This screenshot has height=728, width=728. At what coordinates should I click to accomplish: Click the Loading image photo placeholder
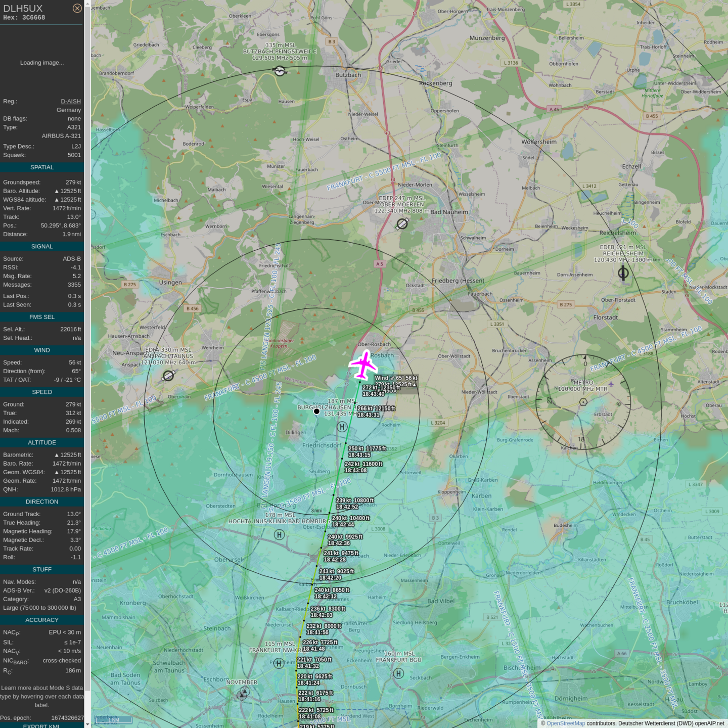pos(42,63)
